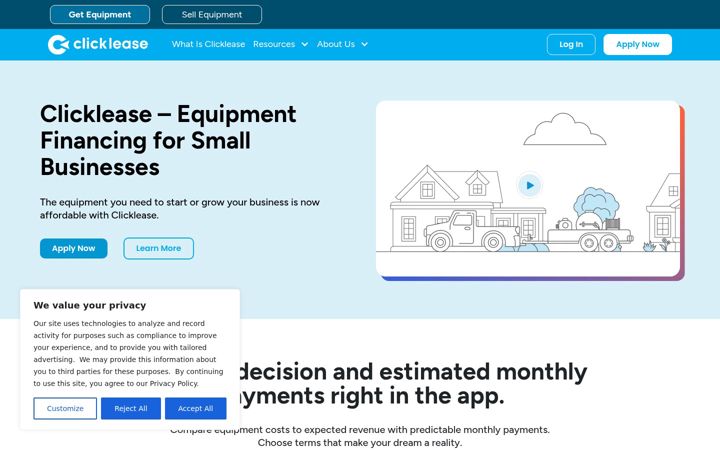
Task: Click the Learn More button
Action: (158, 248)
